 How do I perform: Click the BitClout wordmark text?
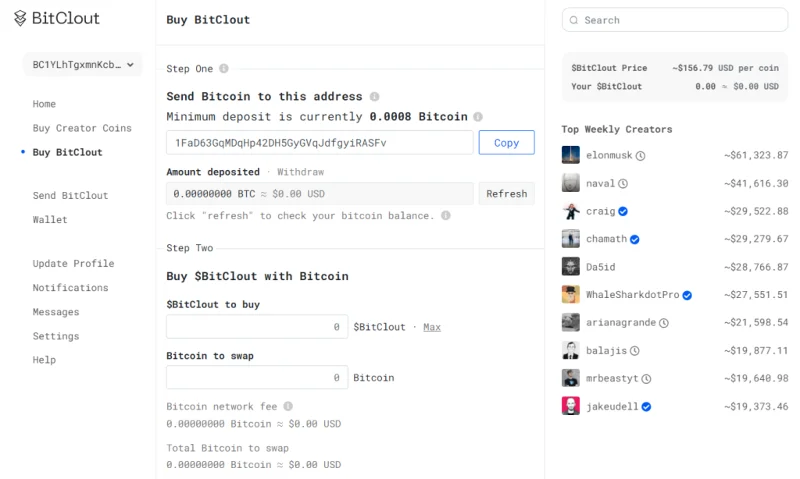point(65,18)
